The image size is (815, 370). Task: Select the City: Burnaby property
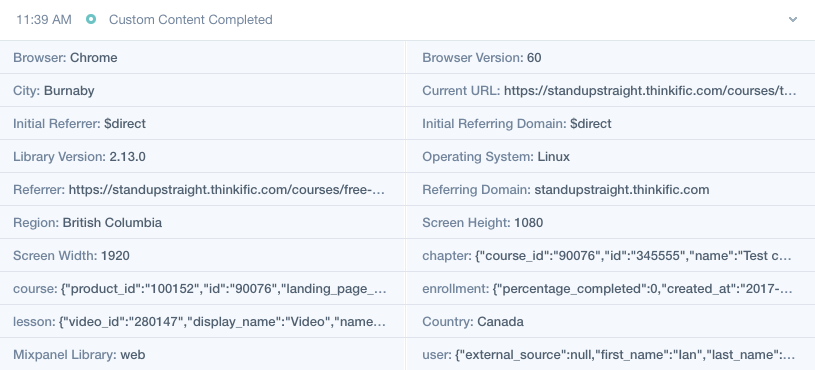pyautogui.click(x=203, y=90)
